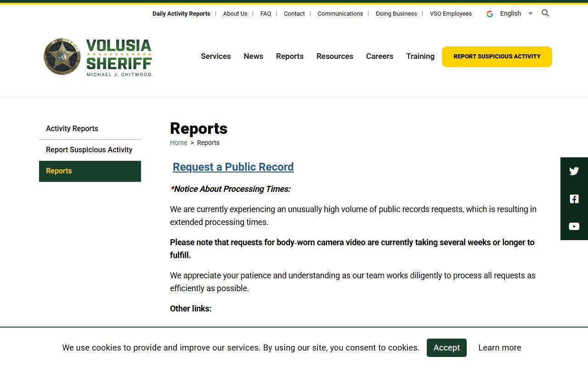Open the Reports main menu
588x368 pixels.
[290, 56]
